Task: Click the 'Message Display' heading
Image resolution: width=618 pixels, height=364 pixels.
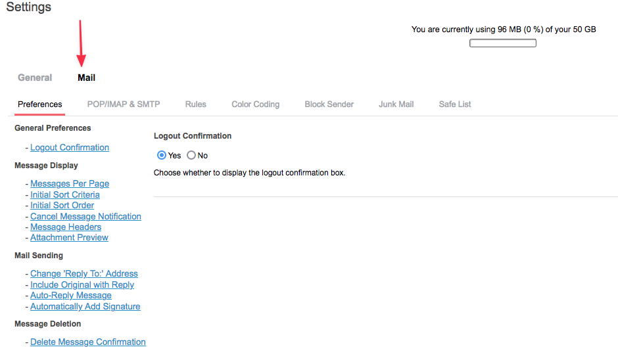Action: (x=46, y=166)
